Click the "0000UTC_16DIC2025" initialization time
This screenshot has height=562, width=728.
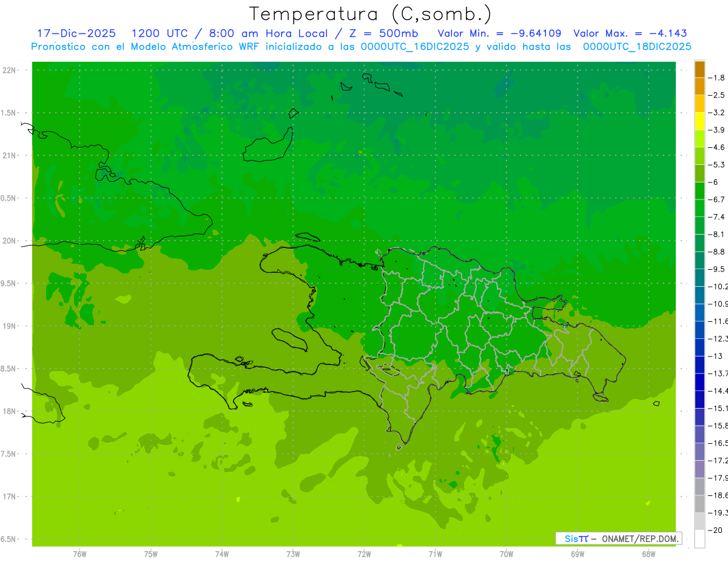point(415,47)
